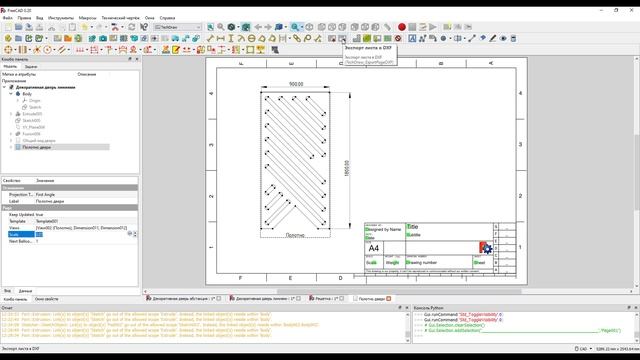This screenshot has height=360, width=640.
Task: Open the Файл menu
Action: tap(8, 18)
